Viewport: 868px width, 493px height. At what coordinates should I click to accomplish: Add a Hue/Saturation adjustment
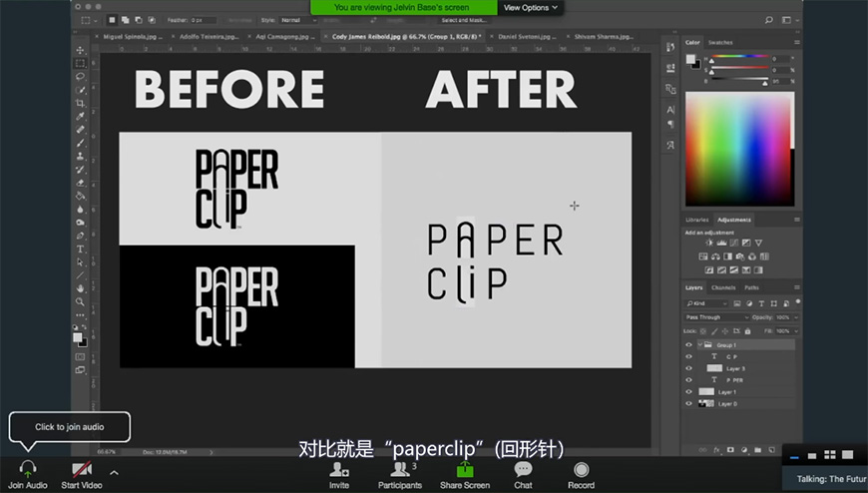(703, 256)
